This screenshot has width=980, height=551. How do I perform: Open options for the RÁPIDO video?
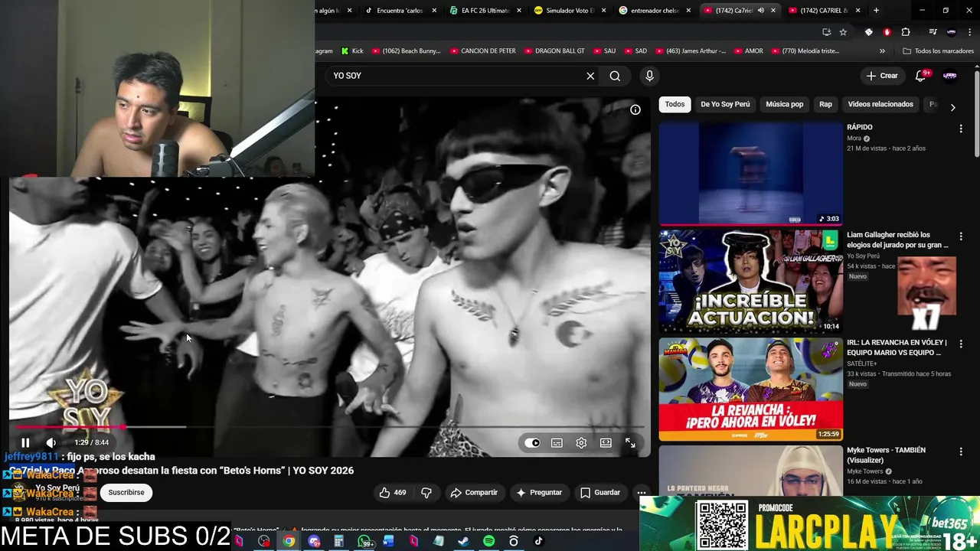[961, 129]
